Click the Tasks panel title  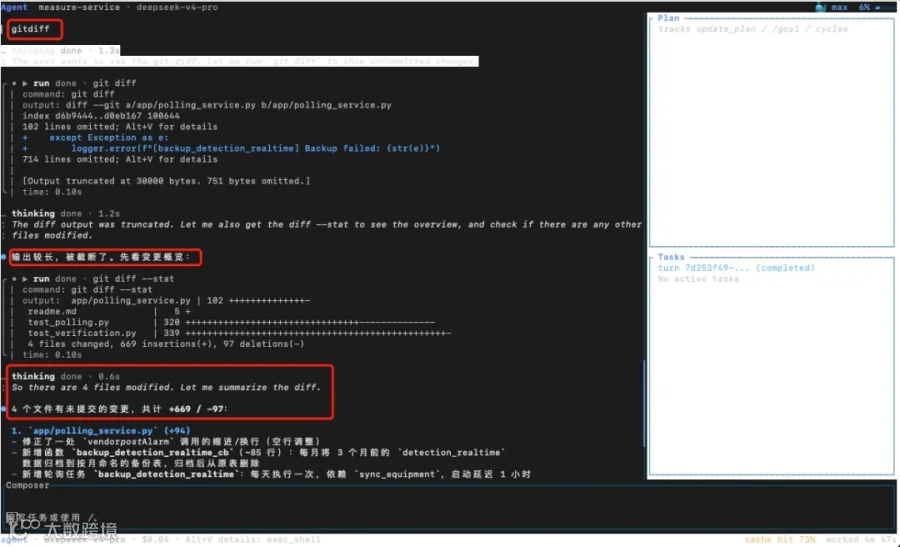(x=671, y=257)
